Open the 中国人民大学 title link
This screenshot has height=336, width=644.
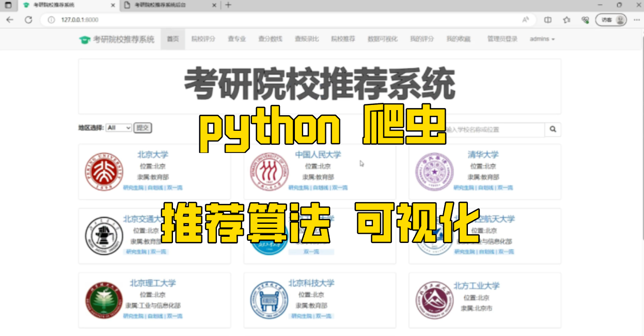pos(318,154)
